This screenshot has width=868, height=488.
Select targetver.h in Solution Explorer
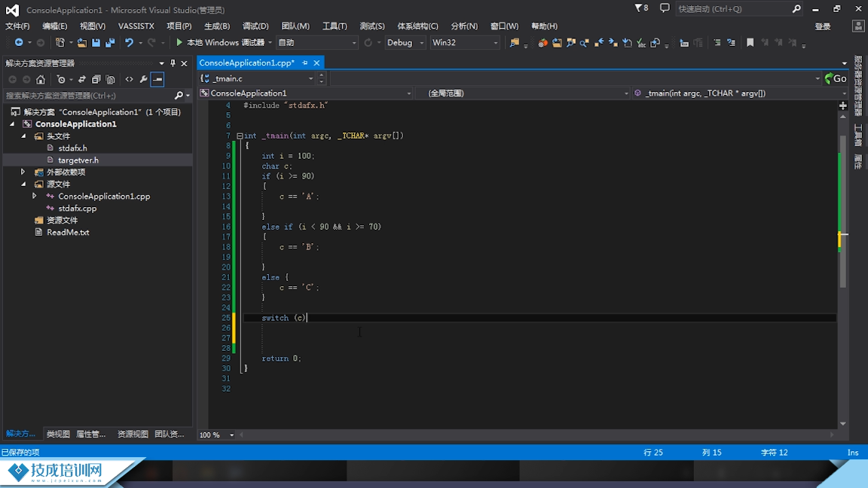[x=78, y=160]
